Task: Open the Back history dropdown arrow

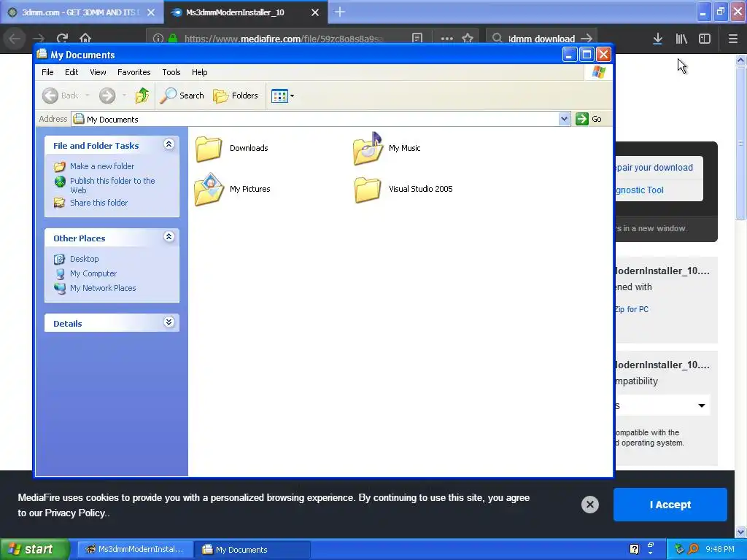Action: coord(88,96)
